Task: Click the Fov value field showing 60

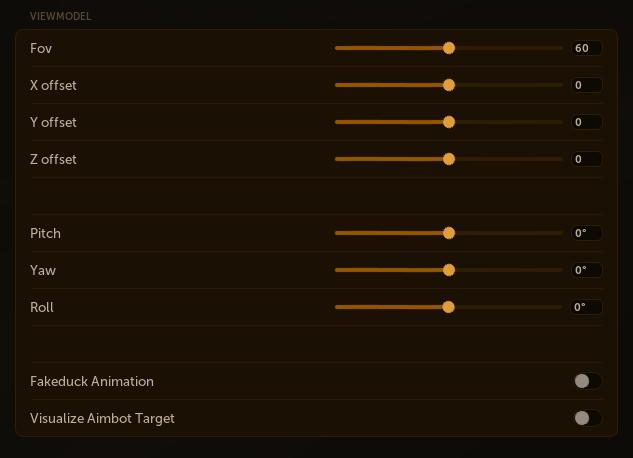Action: point(587,48)
